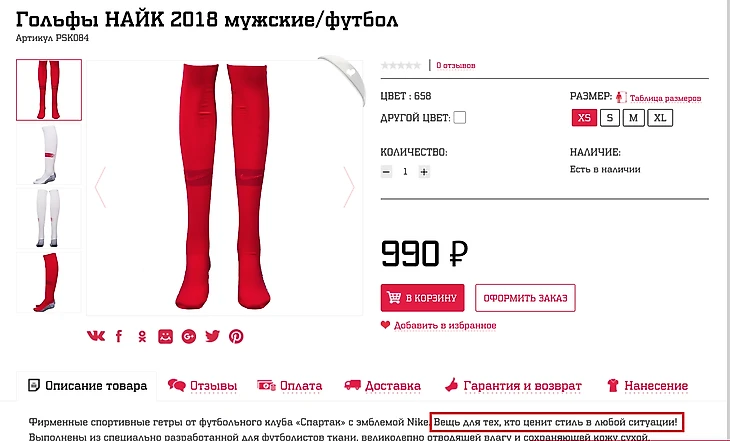The image size is (730, 441).
Task: Add item with В корзину button
Action: [422, 298]
